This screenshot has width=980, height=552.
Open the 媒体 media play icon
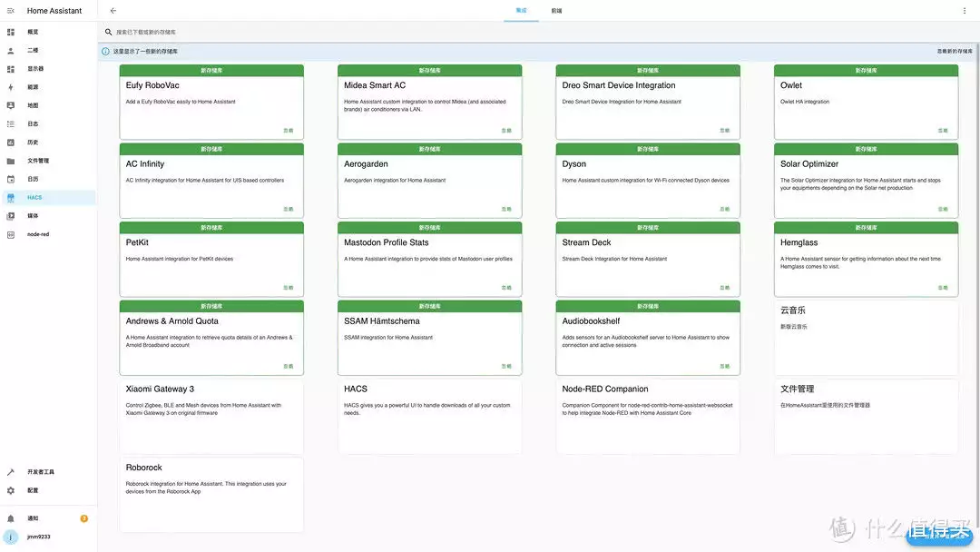tap(11, 216)
